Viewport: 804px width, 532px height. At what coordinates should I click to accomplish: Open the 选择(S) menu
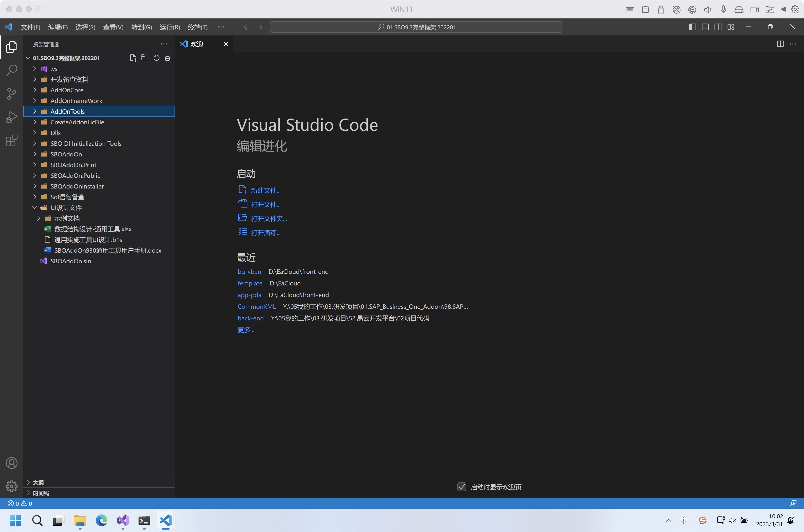(x=85, y=27)
